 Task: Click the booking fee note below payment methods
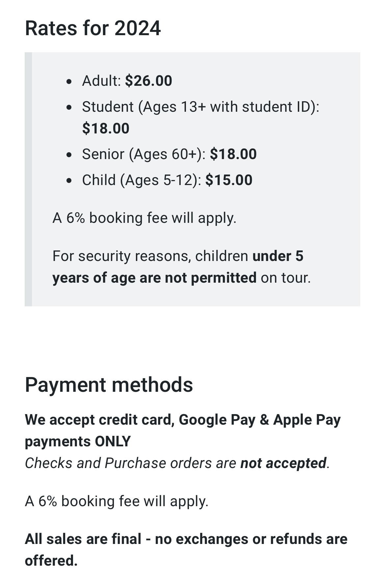(117, 501)
